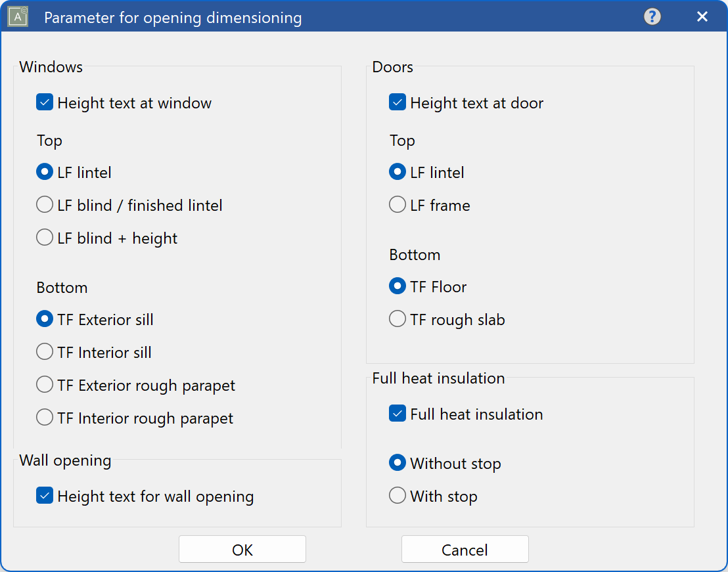The height and width of the screenshot is (572, 728).
Task: Uncheck Height text at window
Action: (44, 102)
